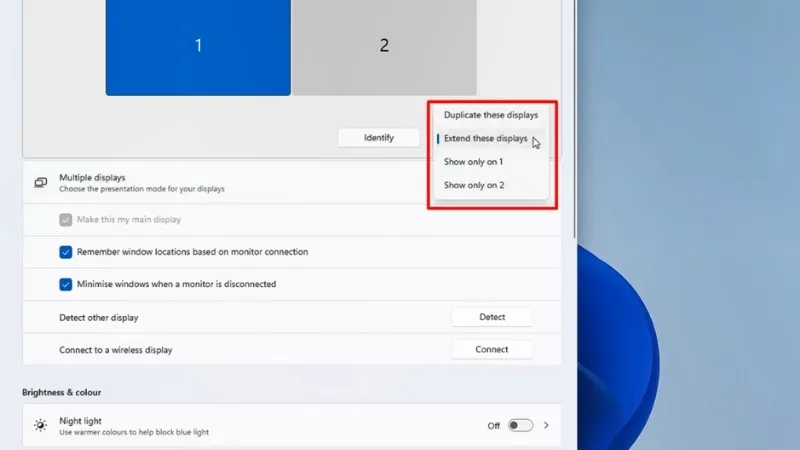Select display 2 in the arrangement
Viewport: 800px width, 450px height.
point(384,46)
